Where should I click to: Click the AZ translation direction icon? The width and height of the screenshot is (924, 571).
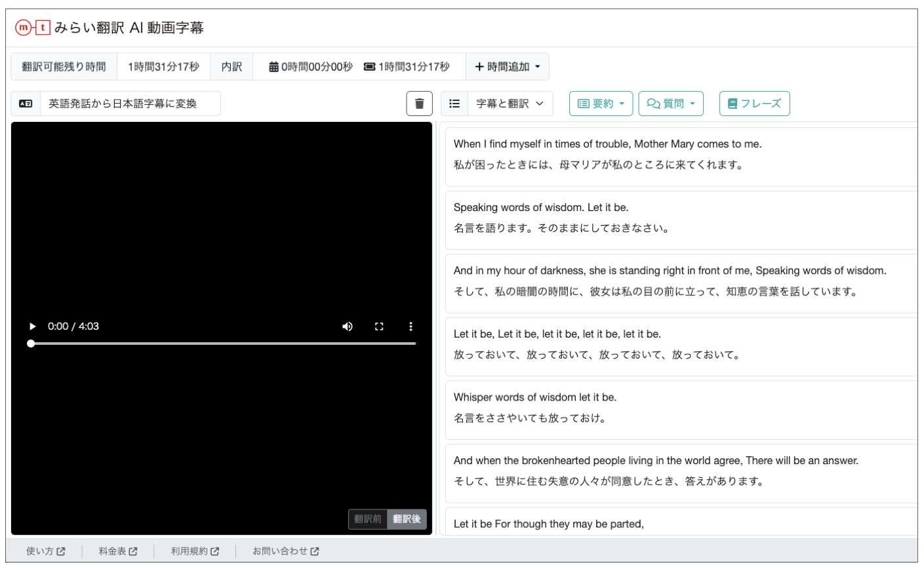click(26, 104)
